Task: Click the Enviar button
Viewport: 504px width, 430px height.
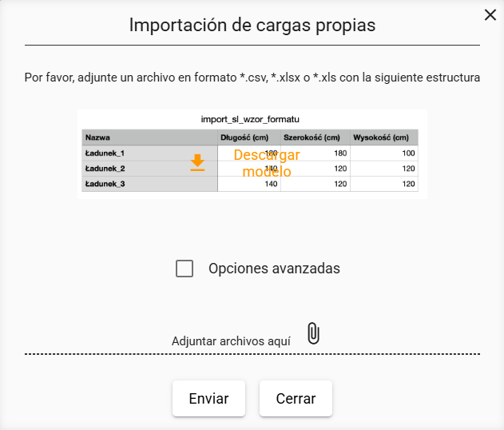Action: click(x=208, y=399)
